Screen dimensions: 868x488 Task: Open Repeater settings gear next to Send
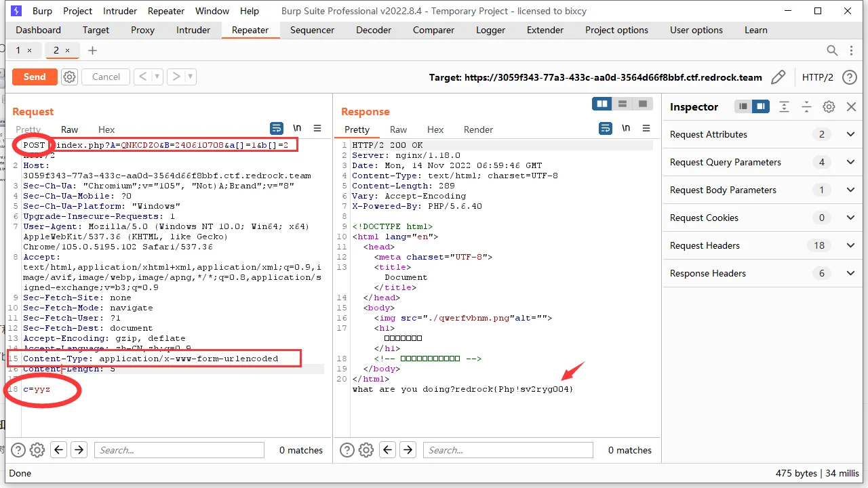69,77
